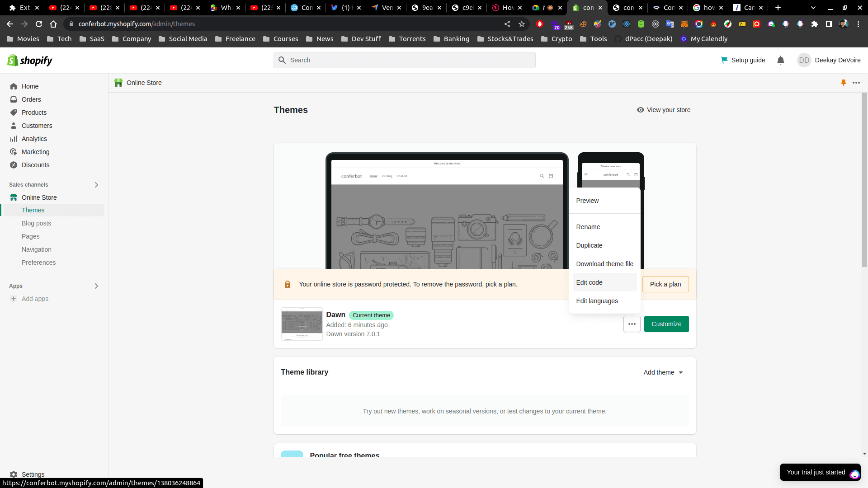The image size is (868, 488).
Task: Open the Add theme dropdown
Action: coord(663,372)
